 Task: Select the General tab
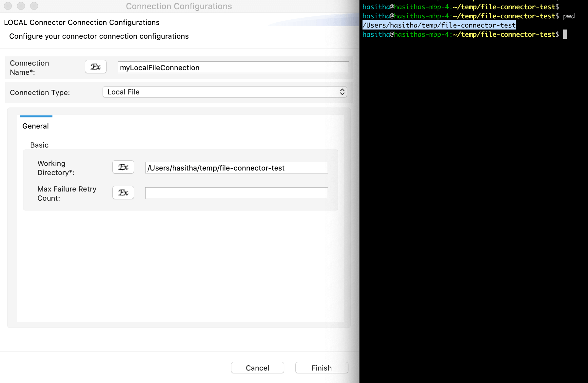coord(35,126)
